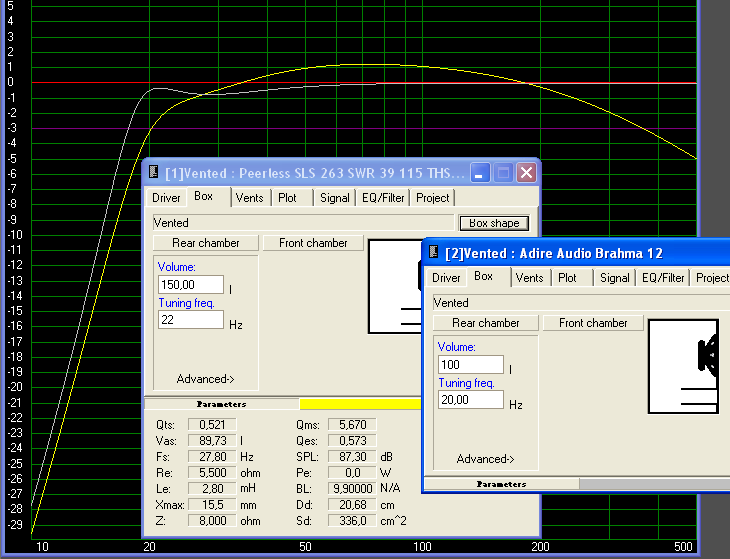This screenshot has height=559, width=730.
Task: Click blue Tuning freq label in Brahma window
Action: pos(466,383)
